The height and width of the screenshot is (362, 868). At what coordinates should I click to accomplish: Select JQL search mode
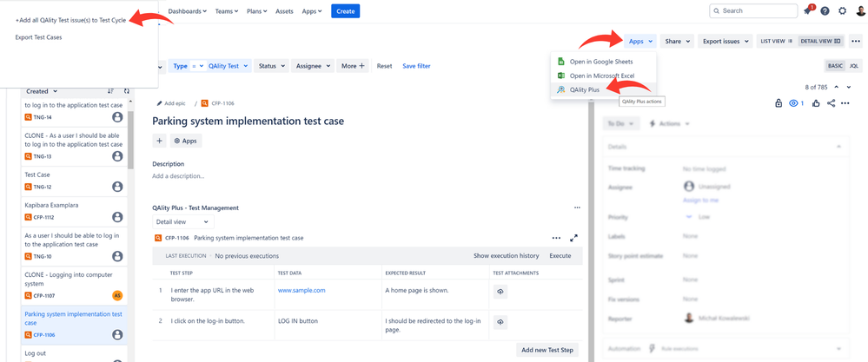[853, 66]
